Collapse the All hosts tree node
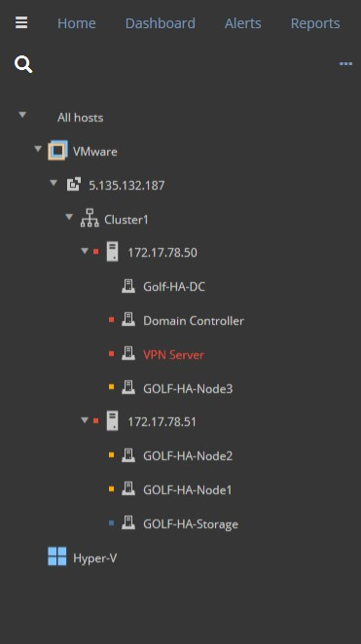 (22, 115)
